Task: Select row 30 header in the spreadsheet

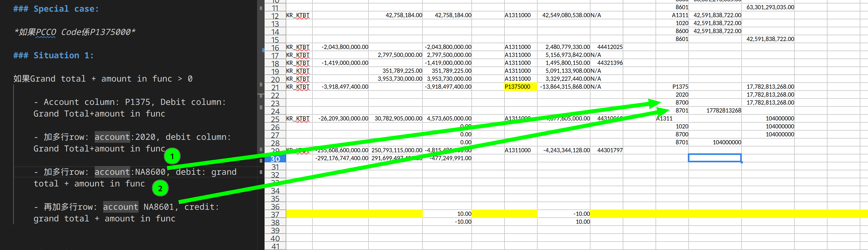Action: pyautogui.click(x=275, y=159)
